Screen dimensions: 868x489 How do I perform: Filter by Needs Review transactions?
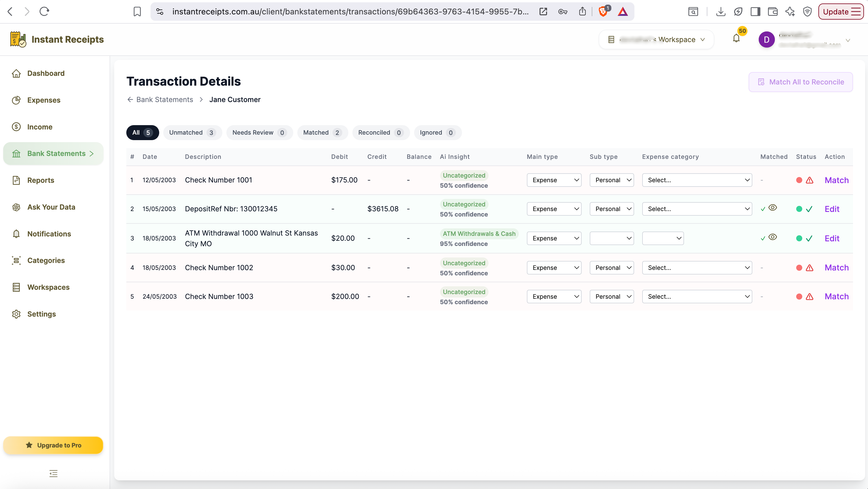tap(260, 132)
